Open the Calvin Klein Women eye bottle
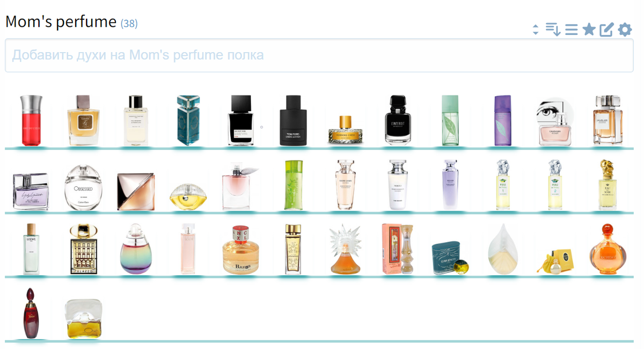The image size is (644, 349). 555,123
